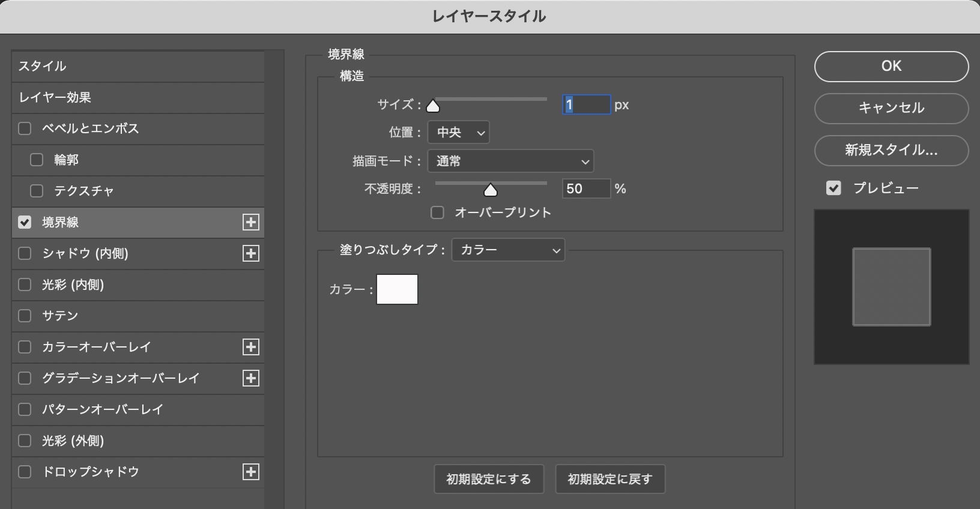The height and width of the screenshot is (509, 980).
Task: Click the plus icon beside ドロップシャドウ
Action: [x=250, y=472]
